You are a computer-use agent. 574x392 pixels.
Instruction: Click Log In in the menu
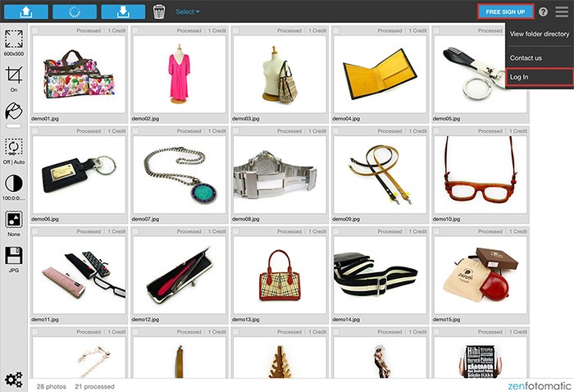pyautogui.click(x=520, y=77)
